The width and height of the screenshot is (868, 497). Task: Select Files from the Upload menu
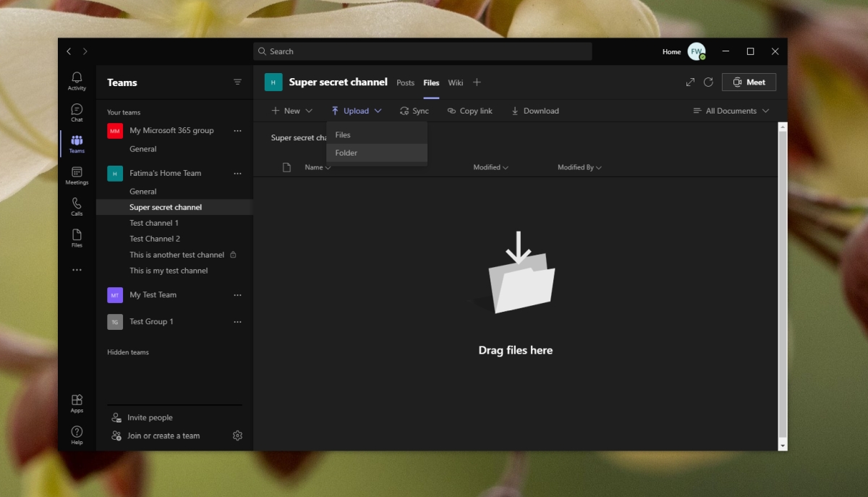343,135
